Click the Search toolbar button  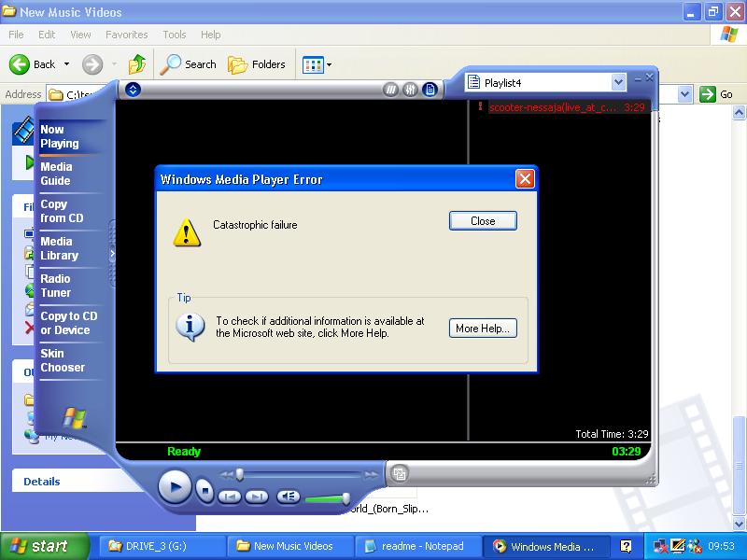tap(189, 64)
